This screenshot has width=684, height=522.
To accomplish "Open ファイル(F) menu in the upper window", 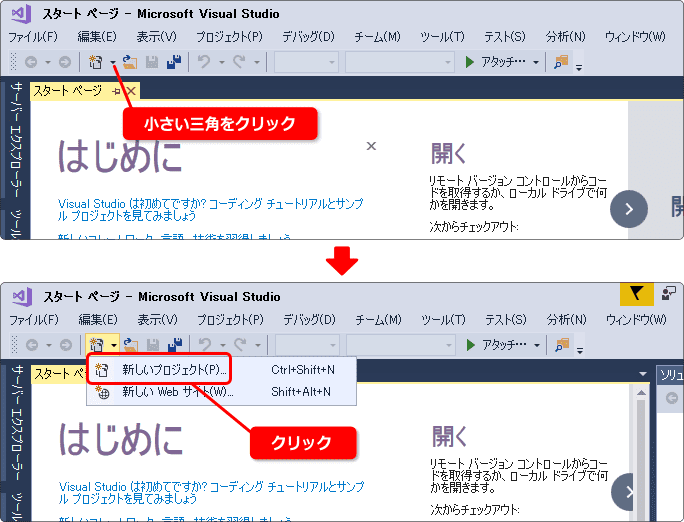I will pyautogui.click(x=33, y=37).
